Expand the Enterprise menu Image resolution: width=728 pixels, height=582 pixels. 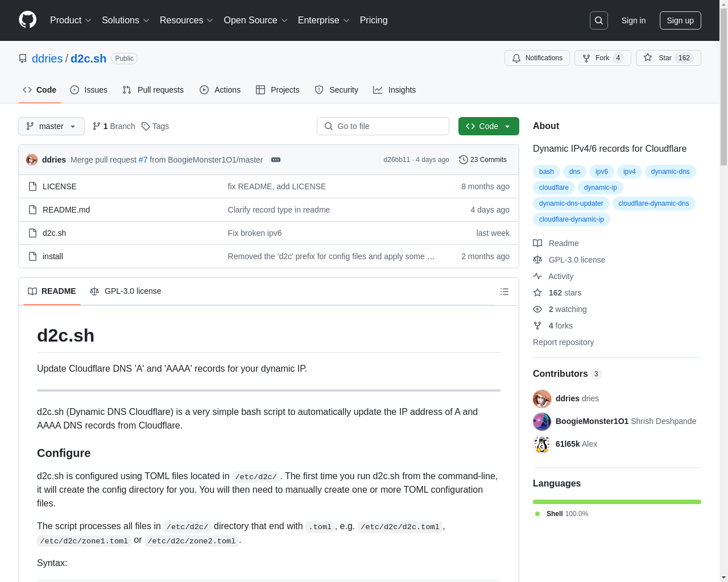[324, 20]
